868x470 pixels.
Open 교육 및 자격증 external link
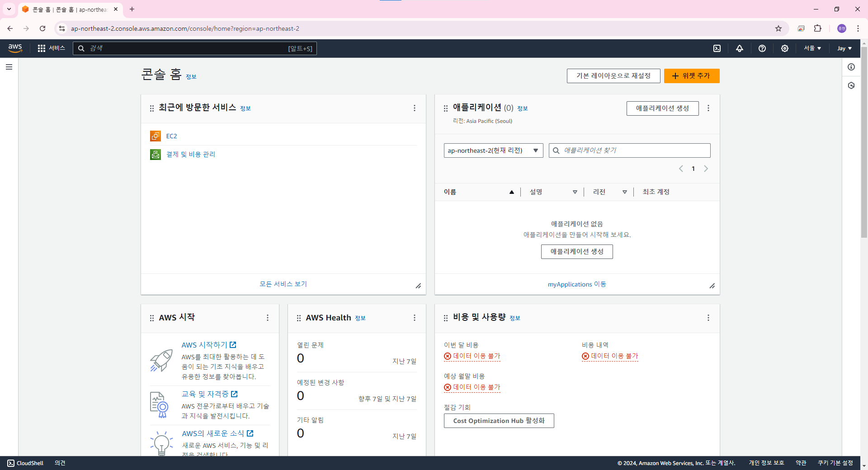[209, 394]
